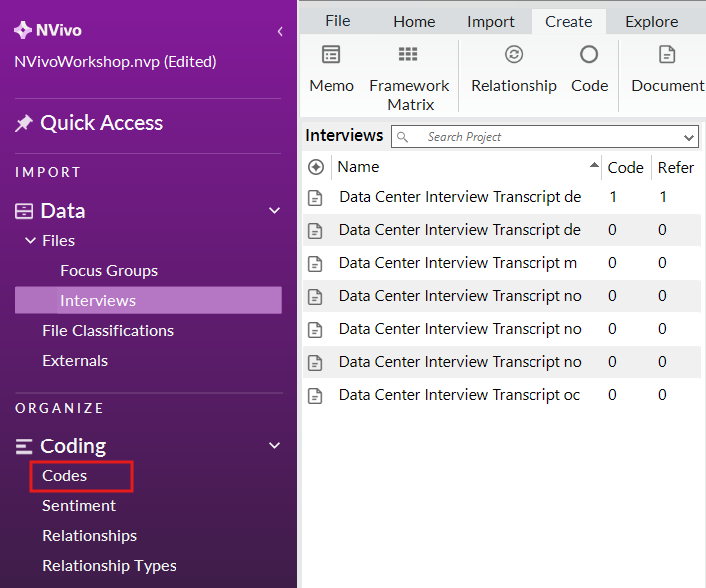Open Relationship Types
Screen dimensions: 706x588
tap(109, 566)
